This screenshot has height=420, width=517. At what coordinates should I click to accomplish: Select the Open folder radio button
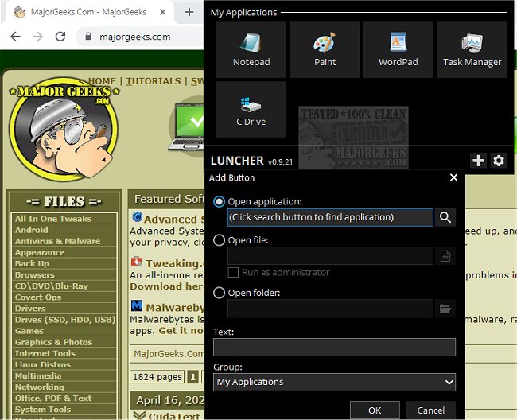point(219,293)
